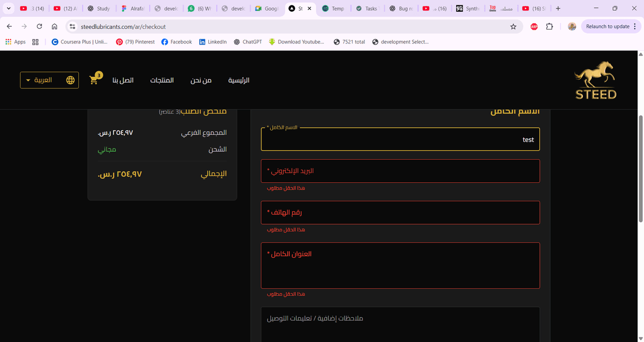Open the tab search dropdown arrow
Screen dimensions: 644x342
pos(9,9)
